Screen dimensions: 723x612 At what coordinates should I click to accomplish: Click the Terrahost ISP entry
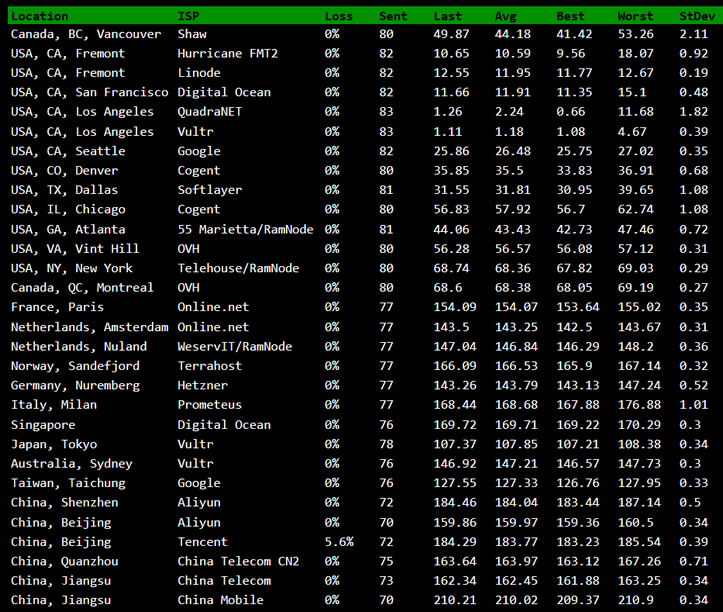(x=211, y=366)
